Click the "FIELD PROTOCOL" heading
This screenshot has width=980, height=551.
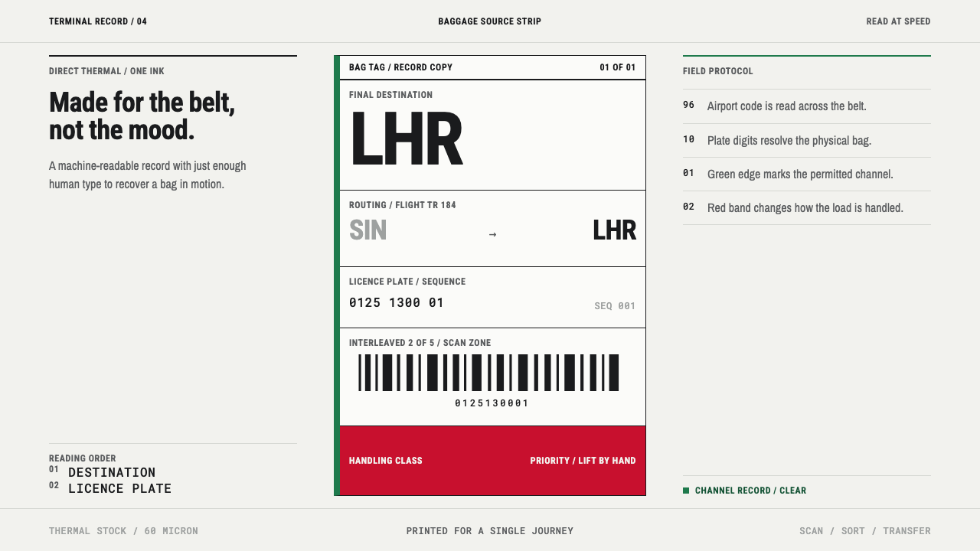[x=718, y=71]
